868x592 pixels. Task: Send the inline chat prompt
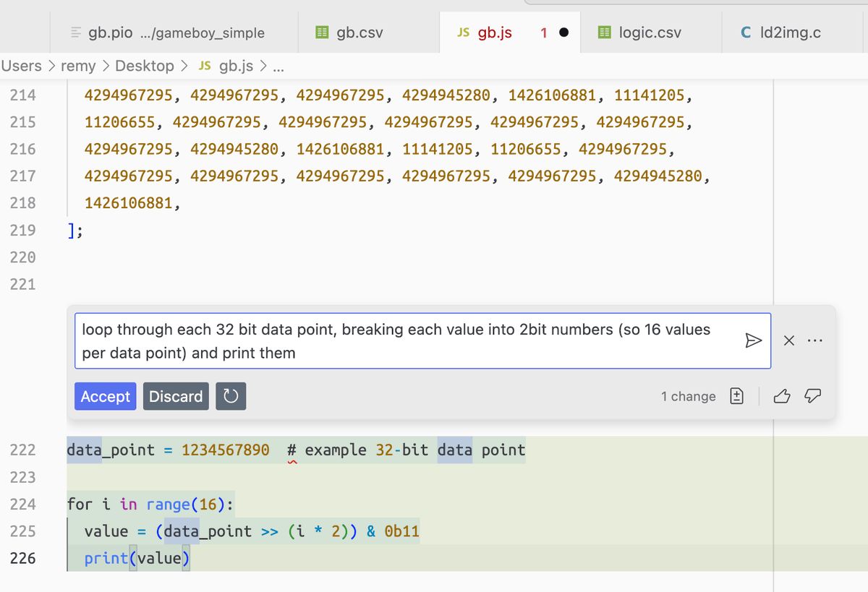(x=753, y=340)
